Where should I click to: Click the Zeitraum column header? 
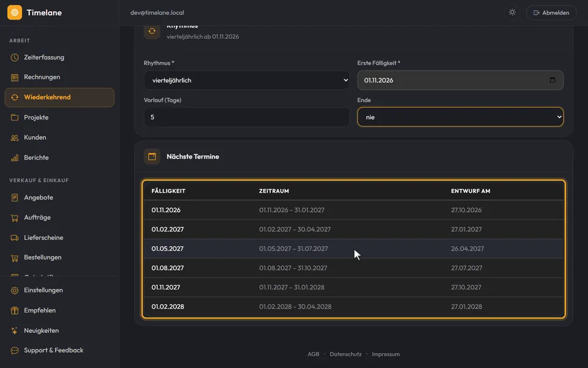coord(274,191)
